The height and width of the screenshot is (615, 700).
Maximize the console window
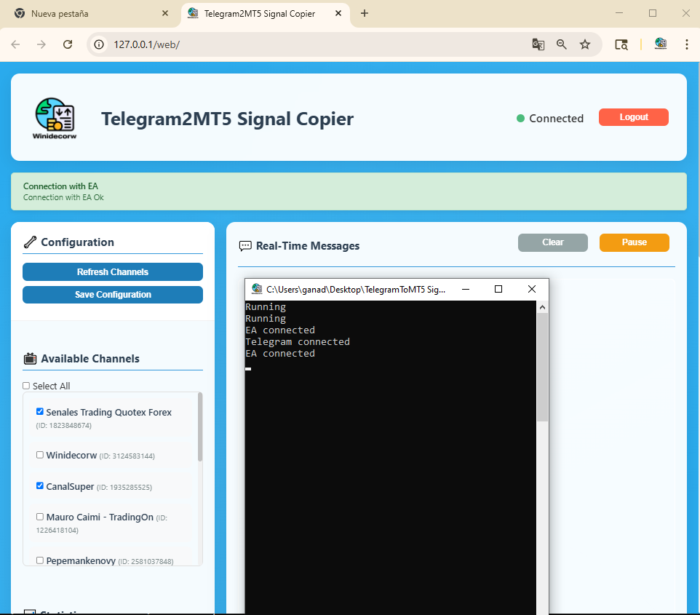point(498,289)
